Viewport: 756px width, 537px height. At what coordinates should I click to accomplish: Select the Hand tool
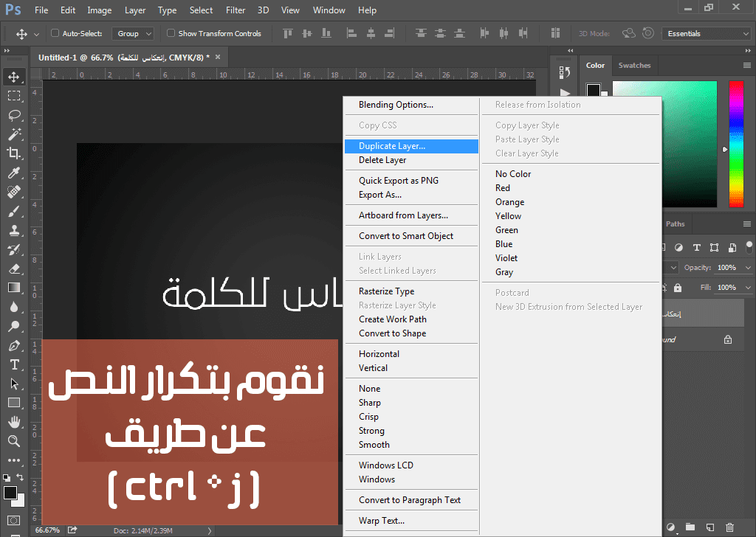click(x=14, y=422)
